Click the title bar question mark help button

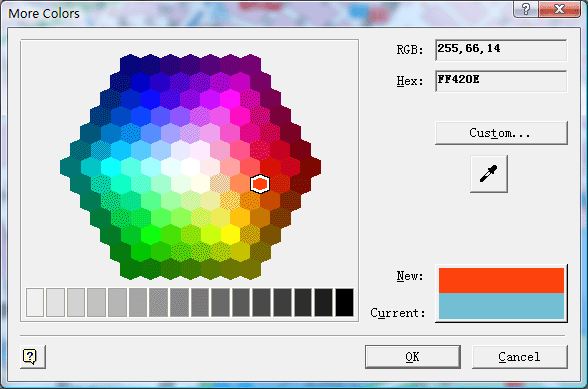click(526, 9)
